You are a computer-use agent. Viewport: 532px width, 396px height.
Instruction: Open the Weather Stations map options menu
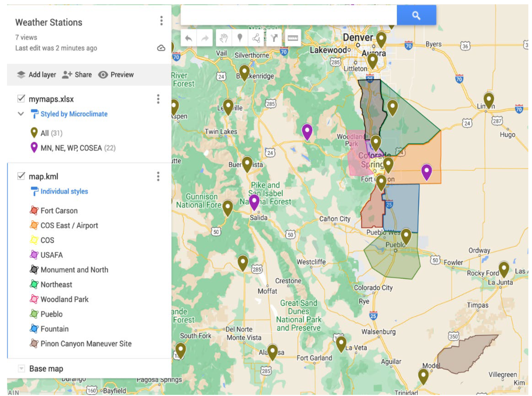162,21
